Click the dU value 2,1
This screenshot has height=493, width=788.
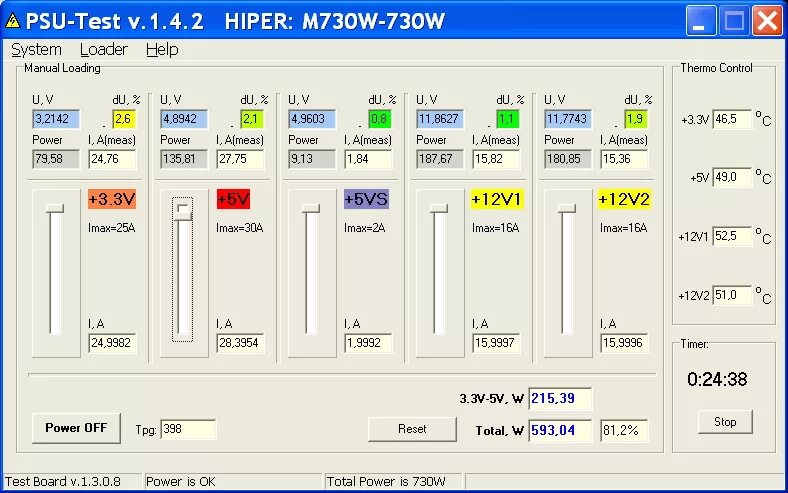[252, 119]
